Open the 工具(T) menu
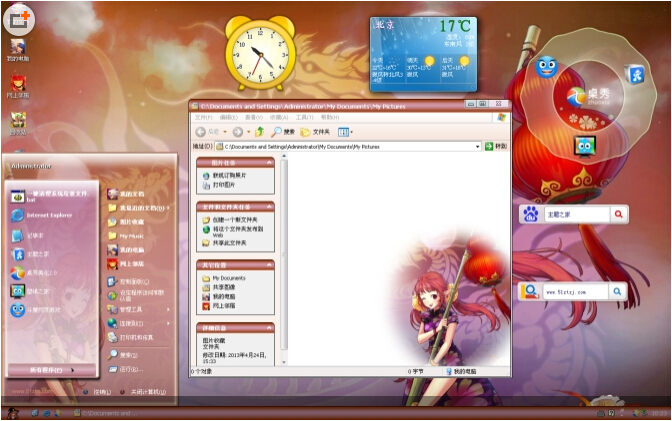Viewport: 672px width, 421px height. pyautogui.click(x=304, y=117)
